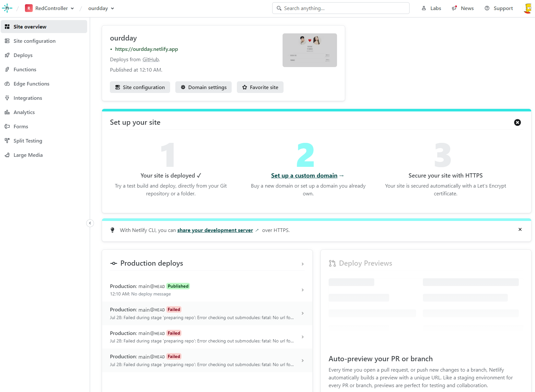Open the user profile avatar
This screenshot has height=392, width=535.
[528, 8]
